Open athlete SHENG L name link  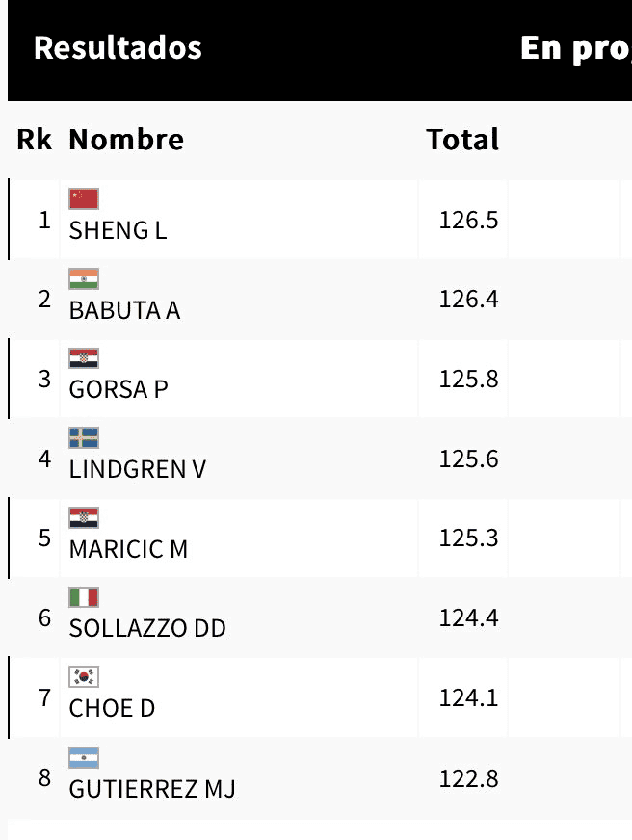coord(118,231)
